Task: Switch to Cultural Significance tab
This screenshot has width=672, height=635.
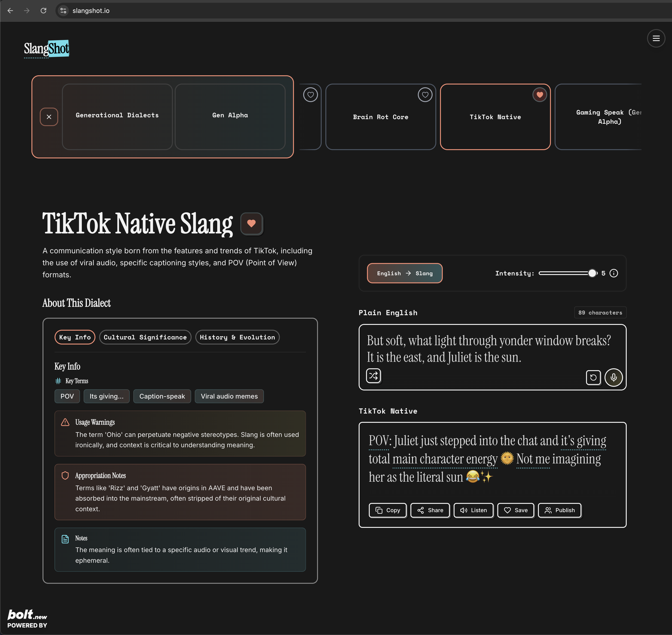Action: tap(145, 337)
